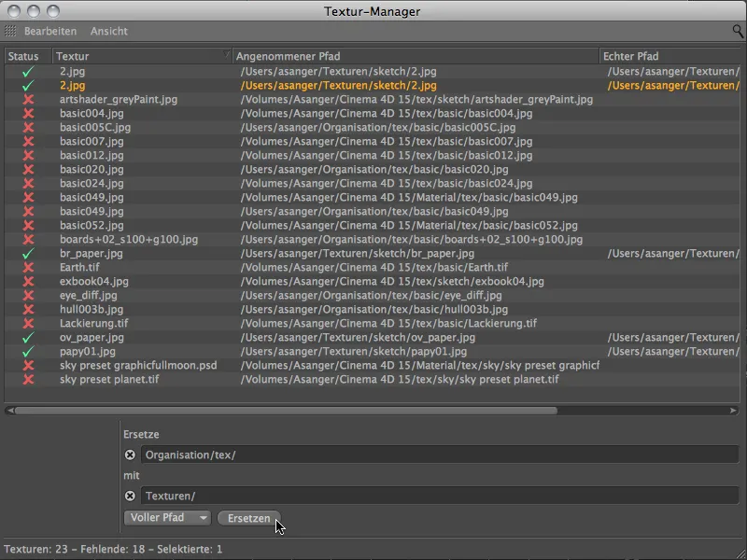Click the grip icon left of Bearbeiten

[x=10, y=31]
